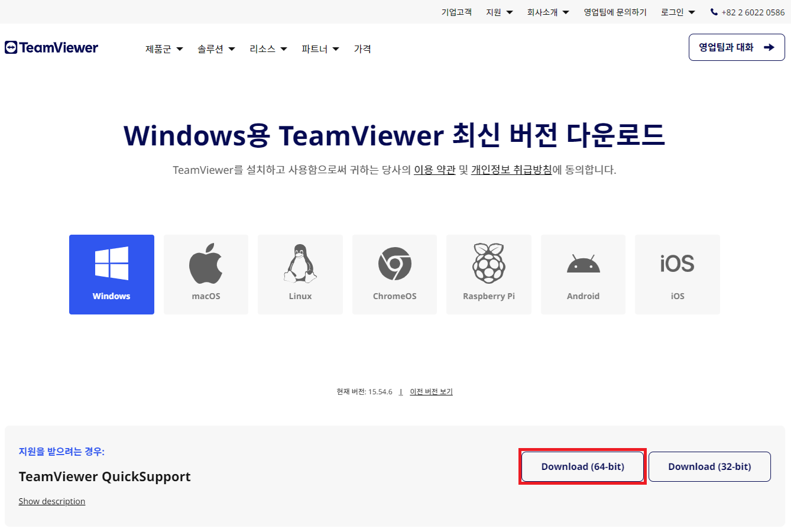791x532 pixels.
Task: Open the 개인정보 취급방침 link
Action: pyautogui.click(x=511, y=170)
